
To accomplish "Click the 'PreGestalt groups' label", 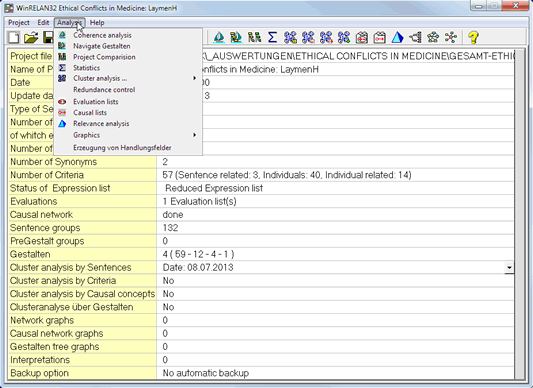I will 47,241.
